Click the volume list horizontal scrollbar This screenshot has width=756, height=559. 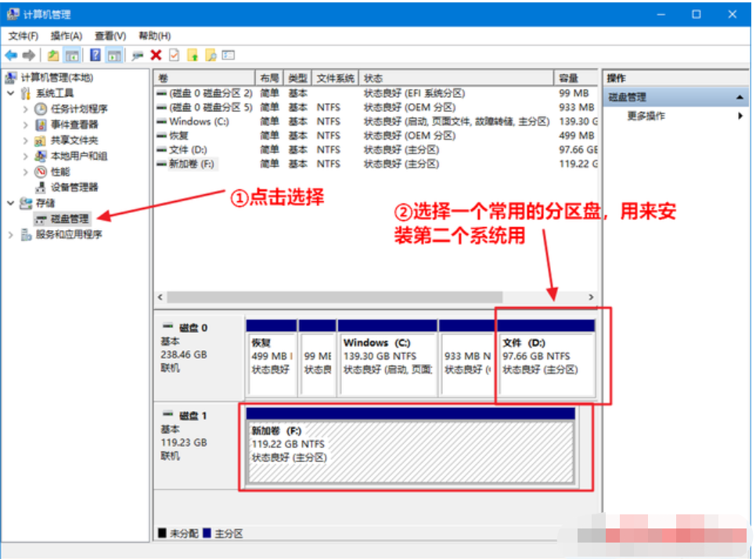click(334, 298)
